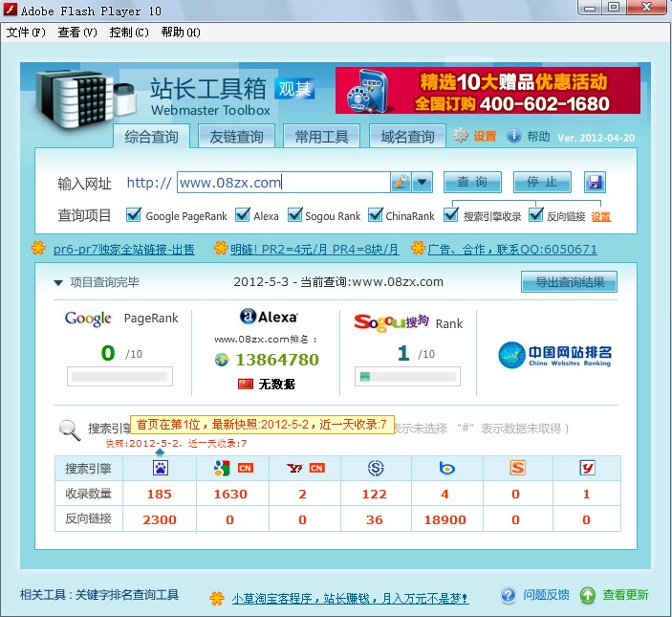This screenshot has height=617, width=672.
Task: Switch to the 域名查询 tab
Action: (407, 137)
